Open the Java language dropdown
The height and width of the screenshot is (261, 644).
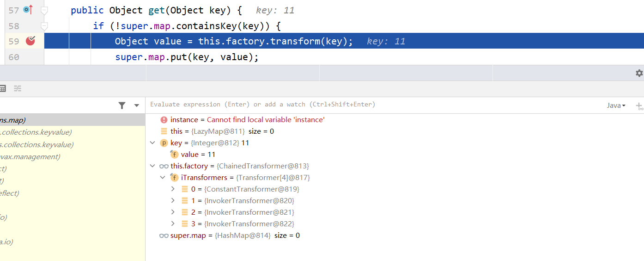pos(616,106)
